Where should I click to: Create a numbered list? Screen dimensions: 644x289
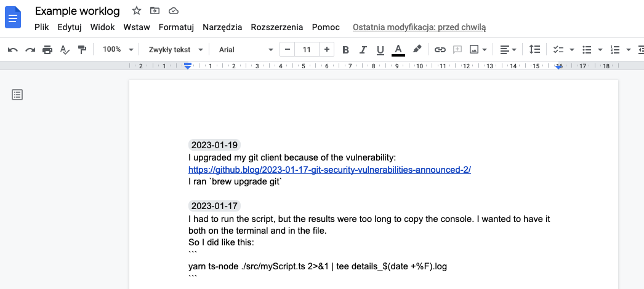tap(615, 50)
